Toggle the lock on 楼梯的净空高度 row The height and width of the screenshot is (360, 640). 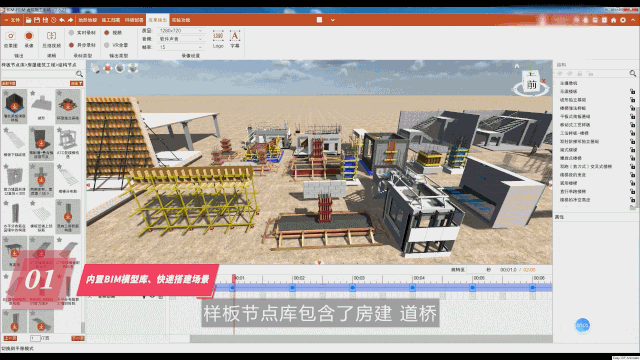pos(632,200)
